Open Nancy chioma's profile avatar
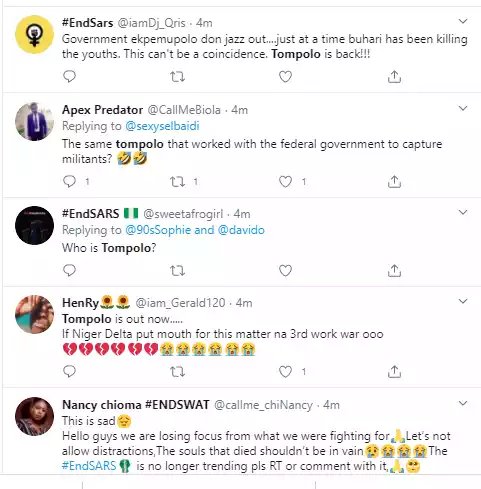The height and width of the screenshot is (489, 481). click(34, 416)
